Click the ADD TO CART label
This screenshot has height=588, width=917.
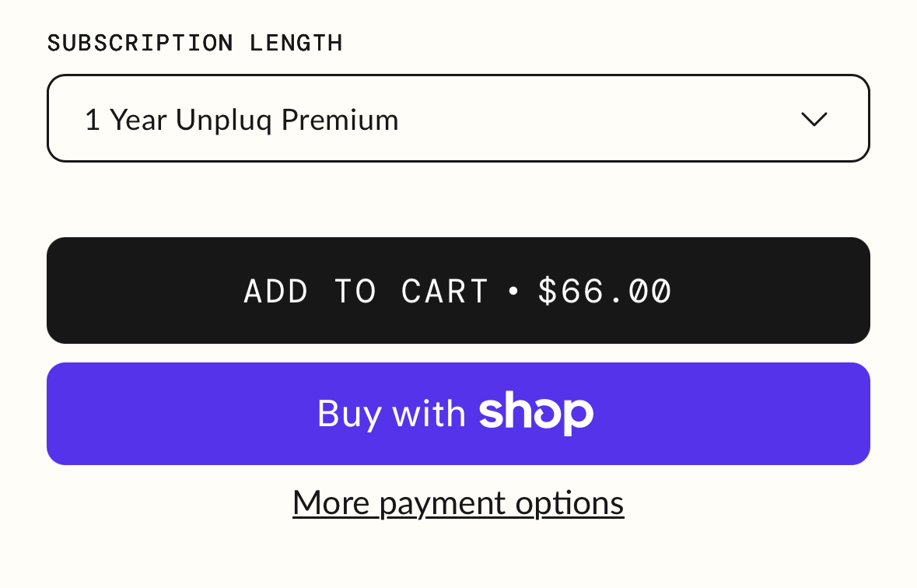366,290
